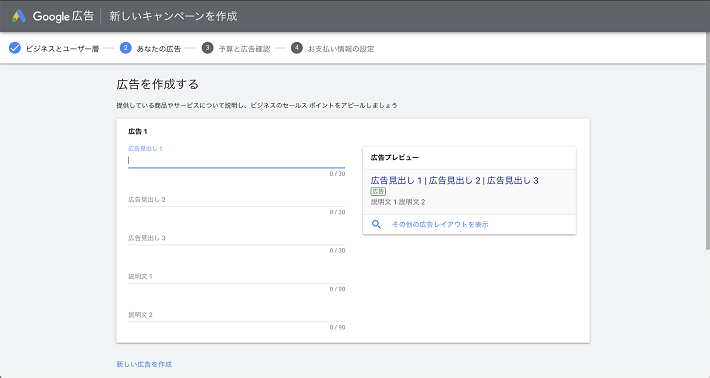Select the step 4 circle icon
Screen dimensions: 710x378
tap(297, 48)
